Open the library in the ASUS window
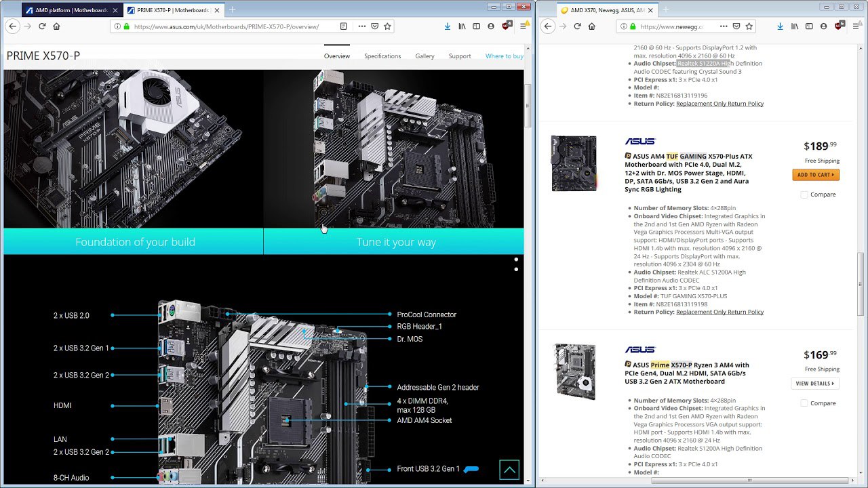Image resolution: width=868 pixels, height=488 pixels. click(462, 26)
